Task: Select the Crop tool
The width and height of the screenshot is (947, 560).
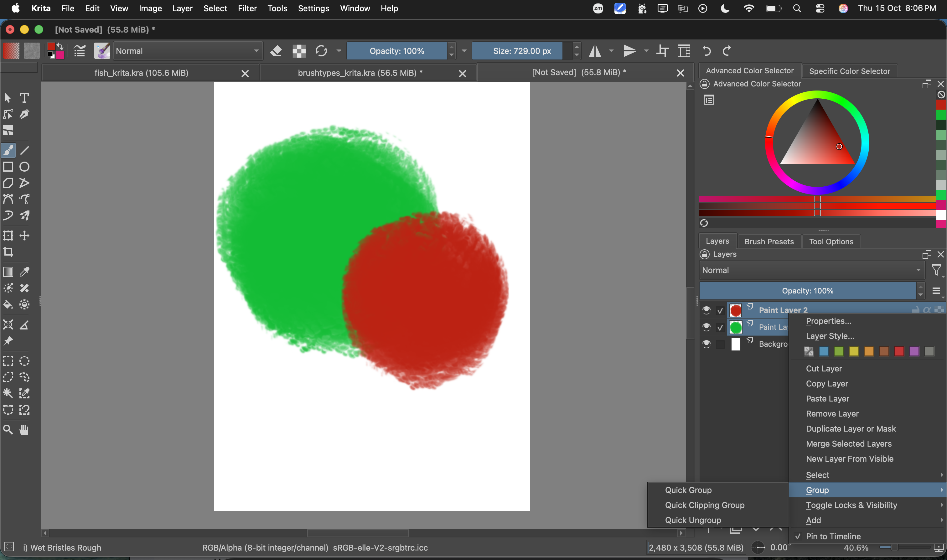Action: (x=8, y=252)
